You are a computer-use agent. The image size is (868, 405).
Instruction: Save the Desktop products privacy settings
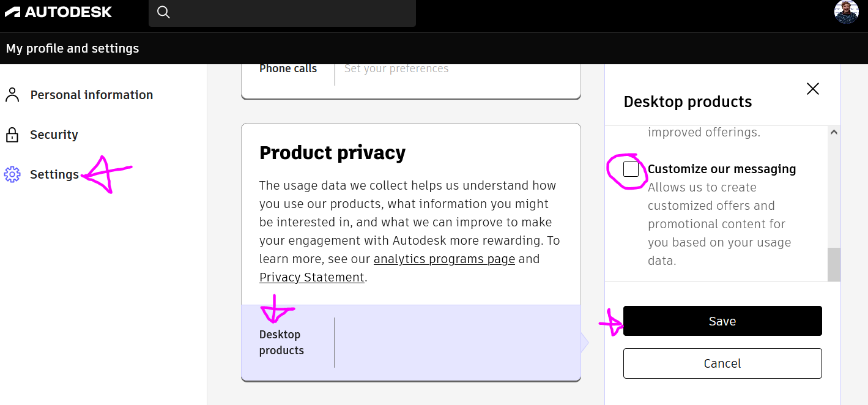click(722, 321)
